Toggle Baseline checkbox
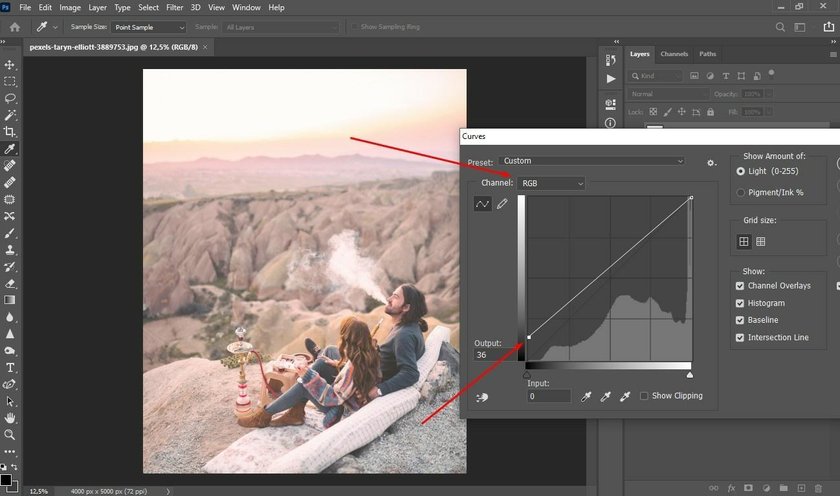Image resolution: width=840 pixels, height=496 pixels. tap(740, 320)
